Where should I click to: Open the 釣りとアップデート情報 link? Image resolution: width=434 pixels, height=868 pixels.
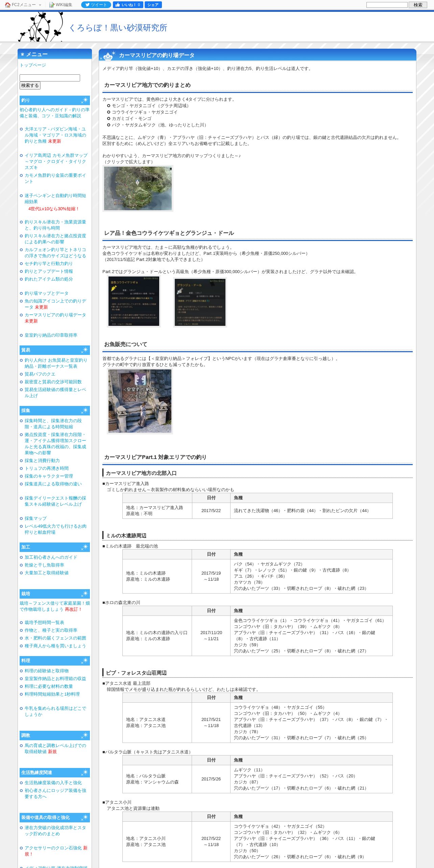[x=49, y=271]
